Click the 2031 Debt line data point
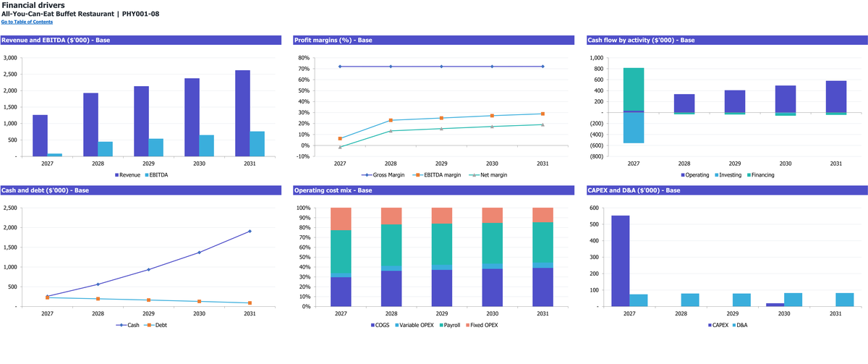This screenshot has height=364, width=868. [250, 303]
